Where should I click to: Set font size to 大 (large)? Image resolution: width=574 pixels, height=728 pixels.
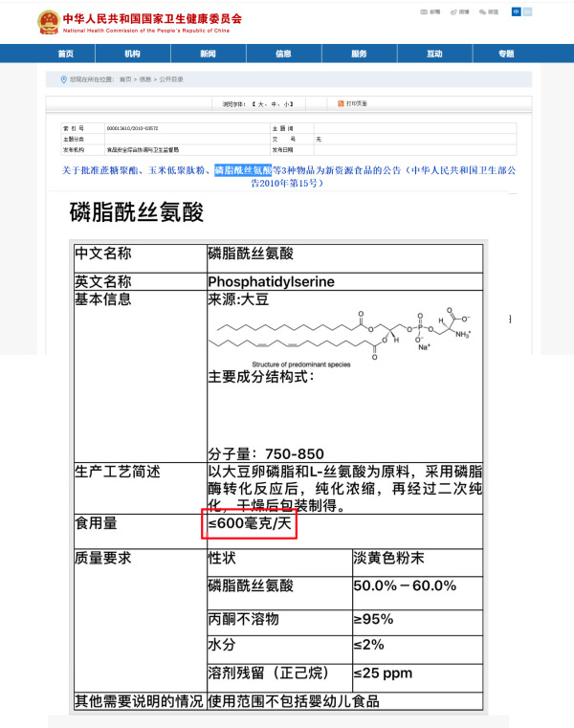259,102
